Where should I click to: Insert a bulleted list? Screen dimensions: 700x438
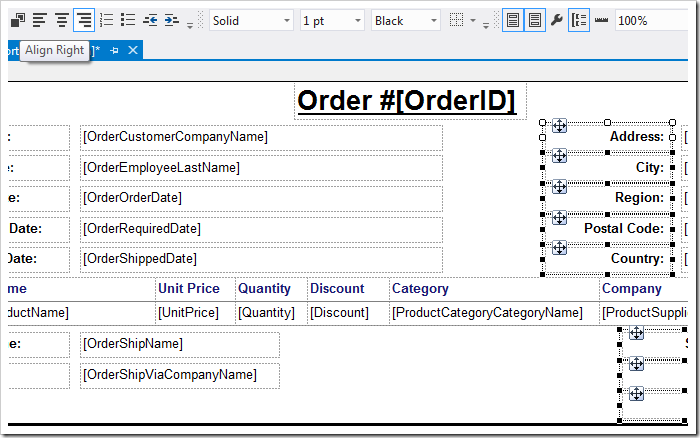tap(128, 21)
